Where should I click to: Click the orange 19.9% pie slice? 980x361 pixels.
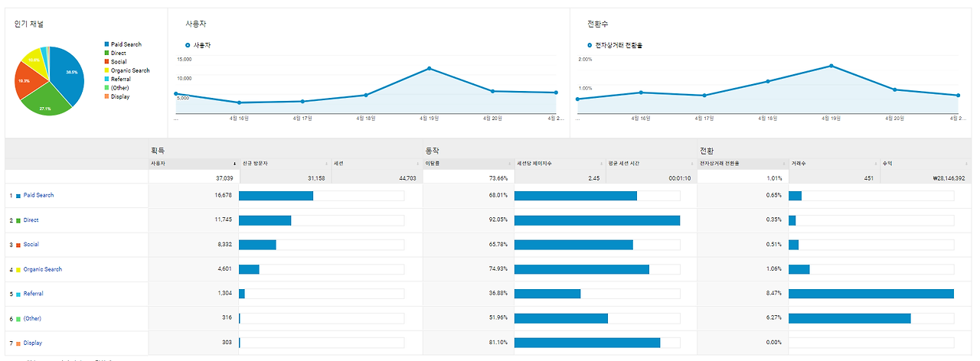[x=28, y=81]
